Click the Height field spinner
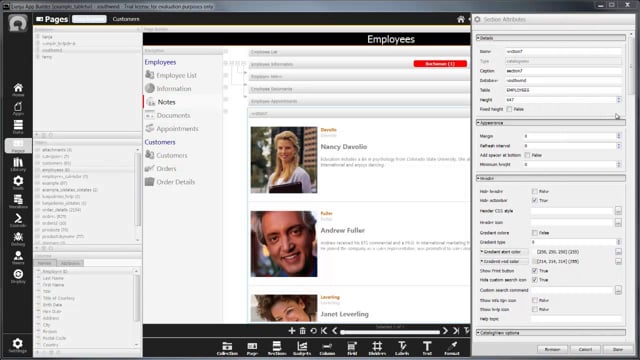Screen dimensions: 640x360 (x=619, y=100)
